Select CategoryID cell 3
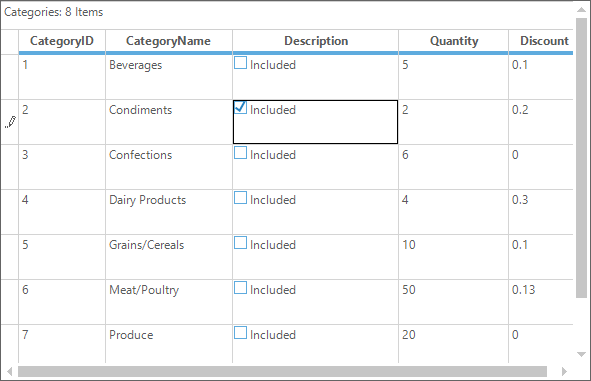 pos(62,167)
